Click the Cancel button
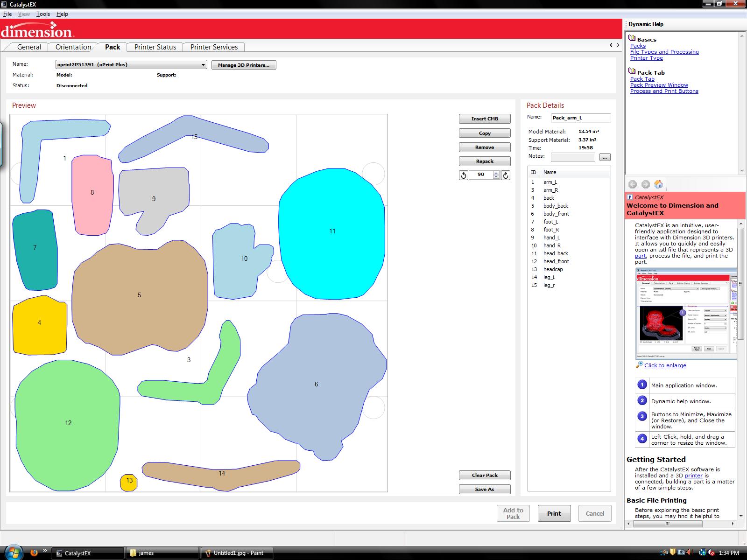Viewport: 747px width, 560px height. [595, 514]
